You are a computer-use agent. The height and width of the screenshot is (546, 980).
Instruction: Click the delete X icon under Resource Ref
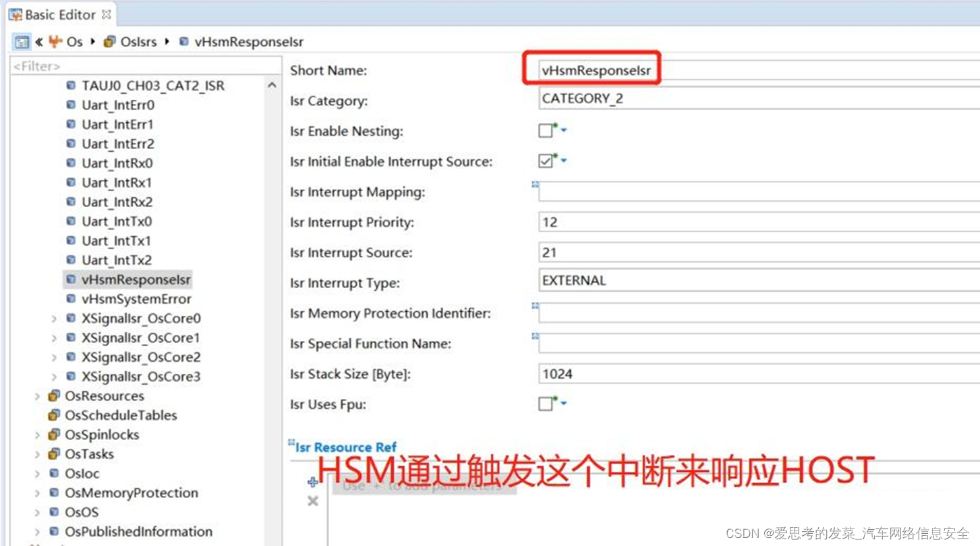[x=313, y=501]
